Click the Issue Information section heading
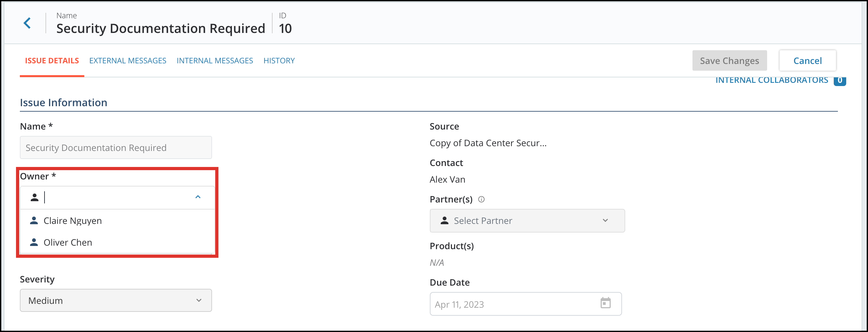Image resolution: width=868 pixels, height=332 pixels. point(63,102)
